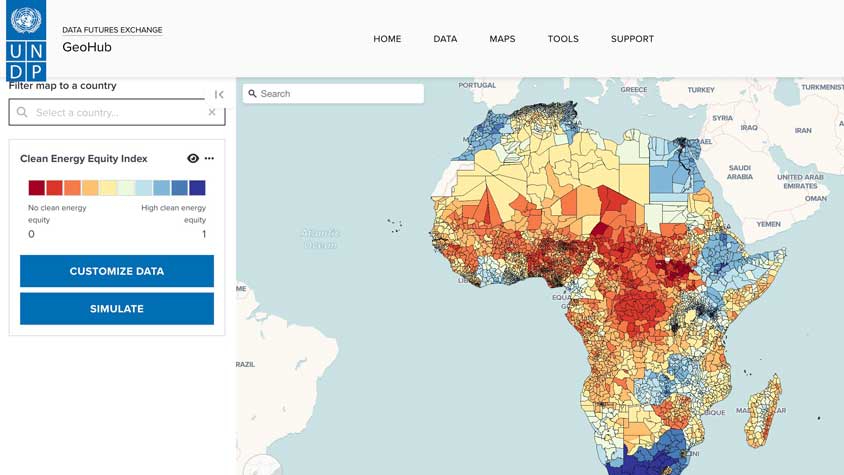844x475 pixels.
Task: Open the Select a country dropdown
Action: [117, 113]
